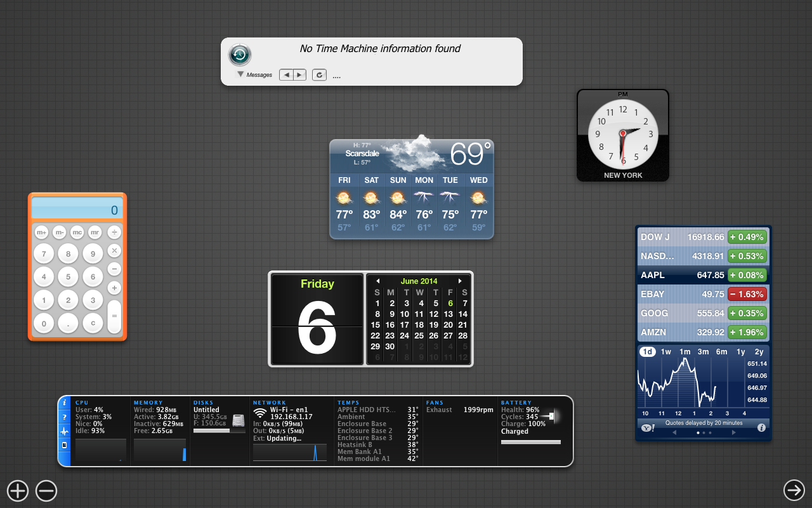The height and width of the screenshot is (508, 812).
Task: Toggle GOOG change value +0.35%
Action: (x=747, y=313)
